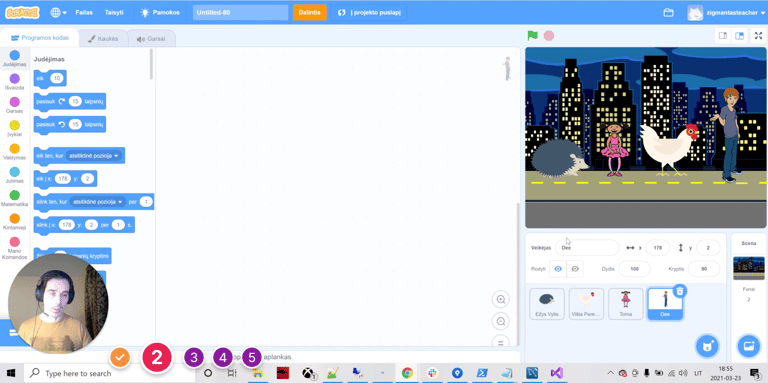Edit sprite size Dydis field

pyautogui.click(x=635, y=269)
